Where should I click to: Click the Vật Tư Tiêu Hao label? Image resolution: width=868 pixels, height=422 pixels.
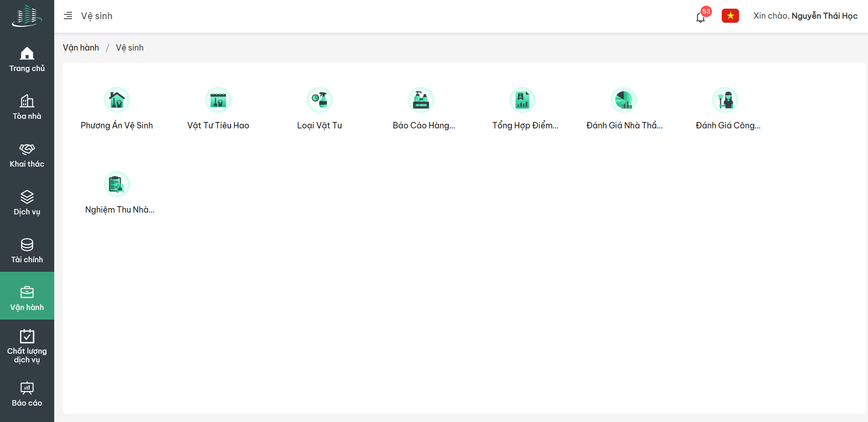pyautogui.click(x=218, y=126)
